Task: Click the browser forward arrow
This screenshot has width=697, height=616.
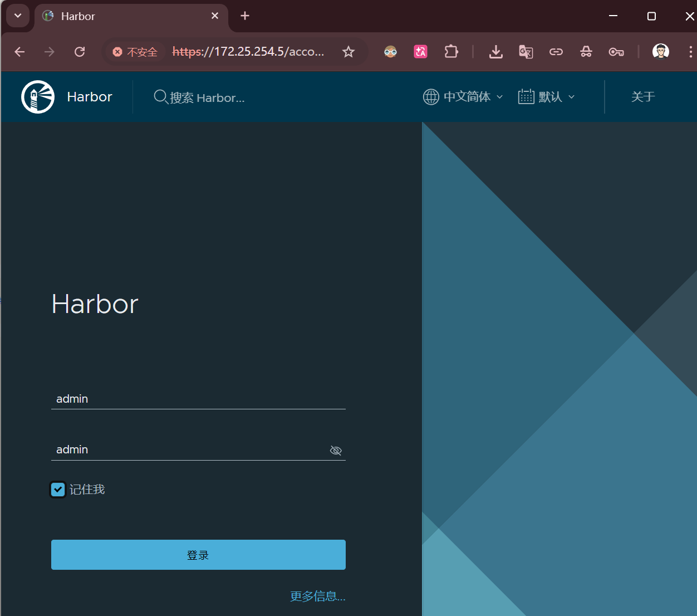Action: click(50, 52)
